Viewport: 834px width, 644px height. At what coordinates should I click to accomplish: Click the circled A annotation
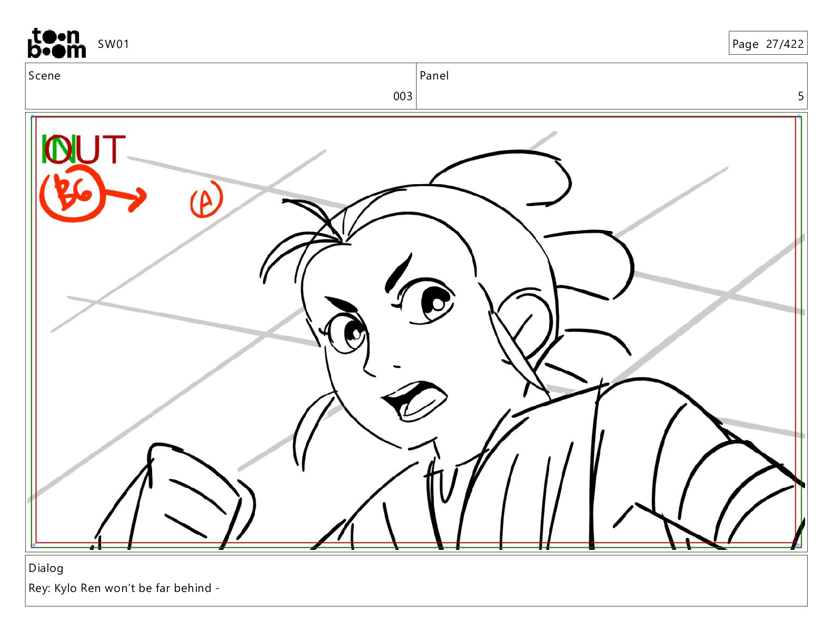click(x=206, y=199)
